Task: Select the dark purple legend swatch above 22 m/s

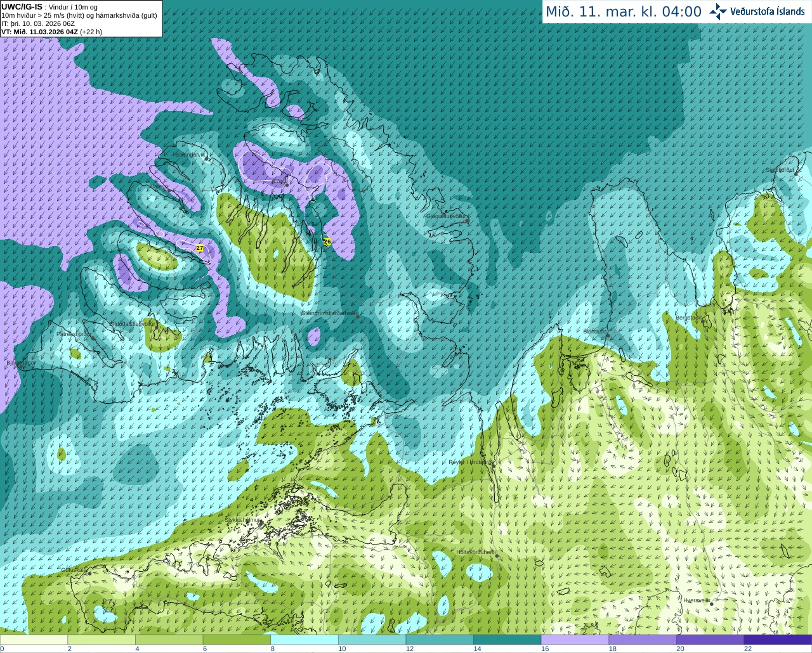Action: [x=778, y=640]
